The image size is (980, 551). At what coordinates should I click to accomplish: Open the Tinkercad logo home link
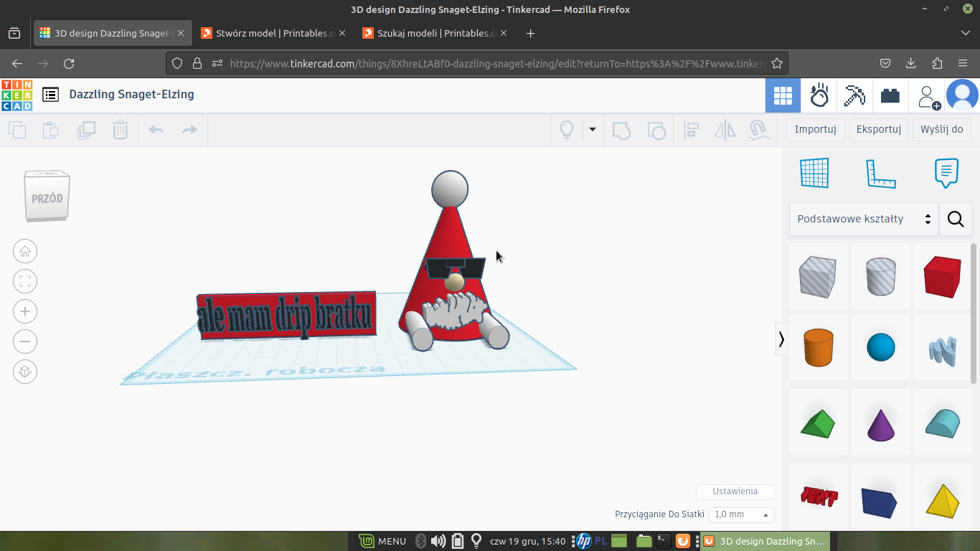(x=17, y=95)
